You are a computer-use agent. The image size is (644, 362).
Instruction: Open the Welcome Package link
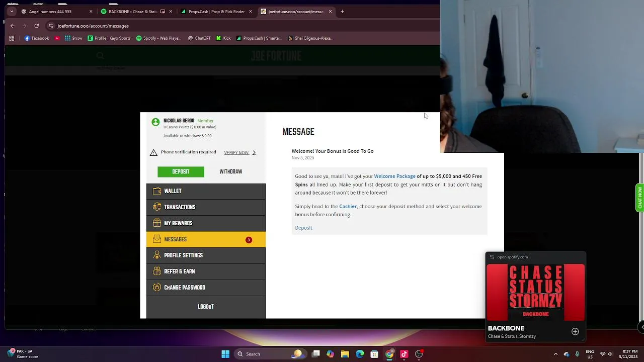pos(394,176)
